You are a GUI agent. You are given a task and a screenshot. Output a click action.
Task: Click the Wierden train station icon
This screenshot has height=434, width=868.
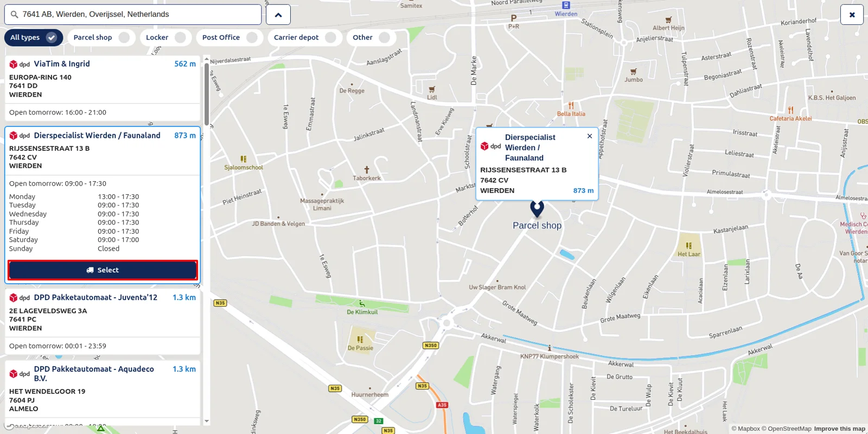(566, 5)
